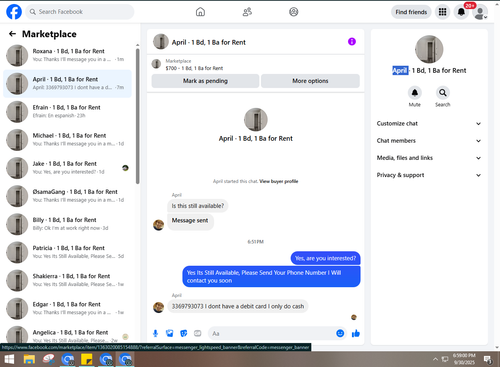
Task: Open the ØsamaGang conversation
Action: [68, 196]
